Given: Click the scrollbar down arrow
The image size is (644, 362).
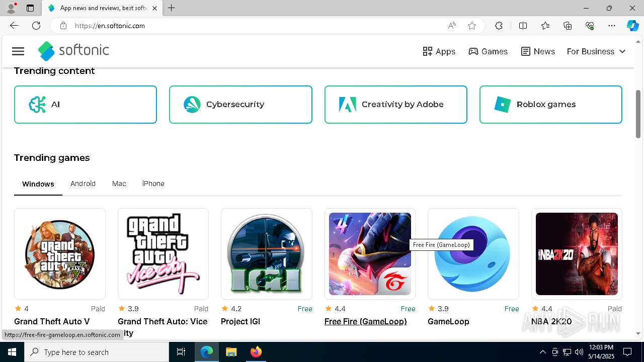Looking at the screenshot, I should coord(638,333).
